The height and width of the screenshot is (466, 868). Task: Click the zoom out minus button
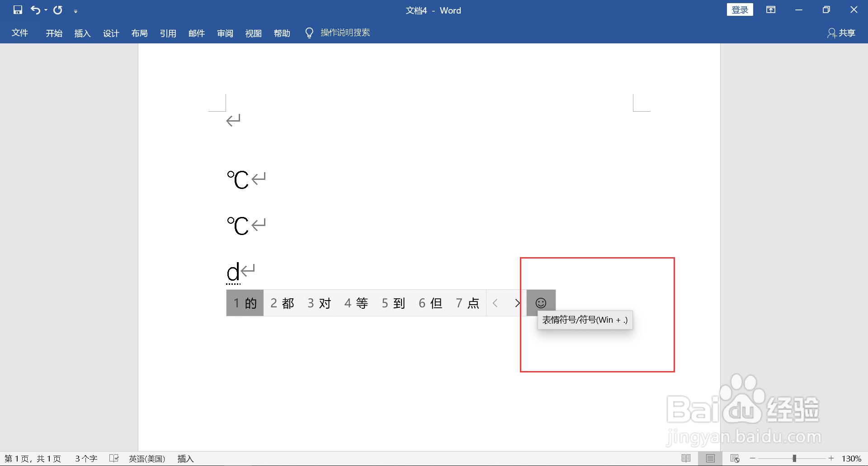click(x=752, y=458)
